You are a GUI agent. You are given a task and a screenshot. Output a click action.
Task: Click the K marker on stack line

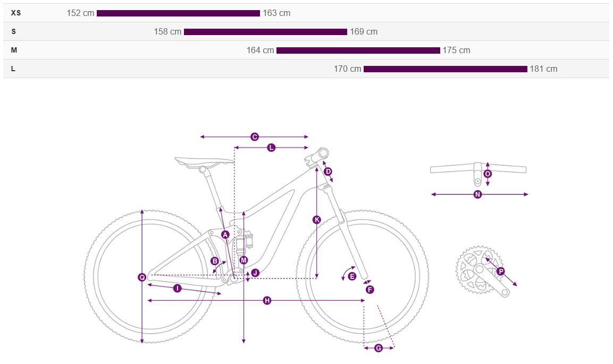click(x=317, y=219)
